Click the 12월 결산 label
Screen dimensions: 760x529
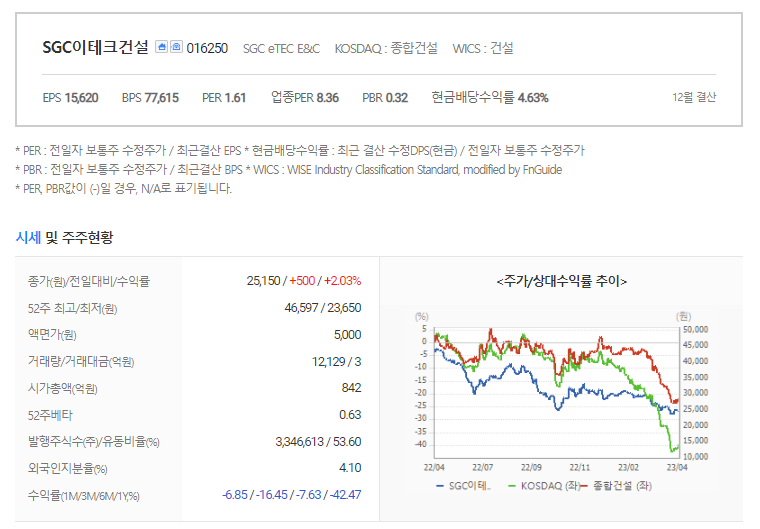[694, 97]
